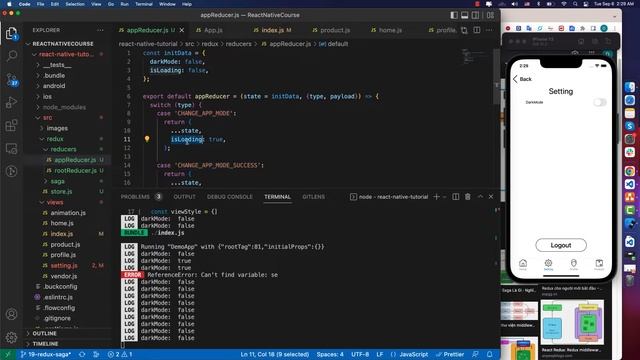Click the 19-redux-saga branch indicator
This screenshot has width=640, height=360.
tap(46, 354)
